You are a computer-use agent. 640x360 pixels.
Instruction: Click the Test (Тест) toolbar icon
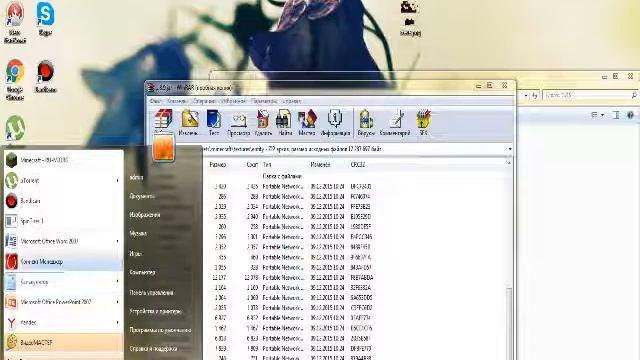[x=213, y=122]
